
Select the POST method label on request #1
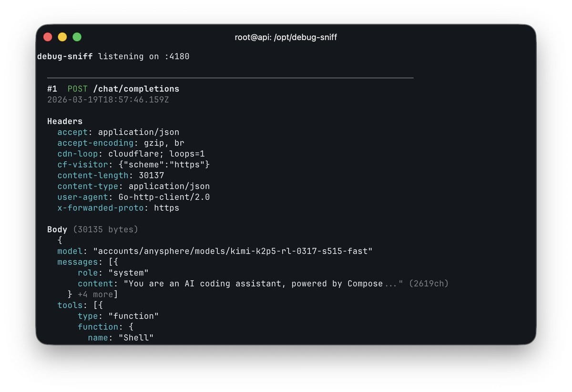tap(78, 89)
